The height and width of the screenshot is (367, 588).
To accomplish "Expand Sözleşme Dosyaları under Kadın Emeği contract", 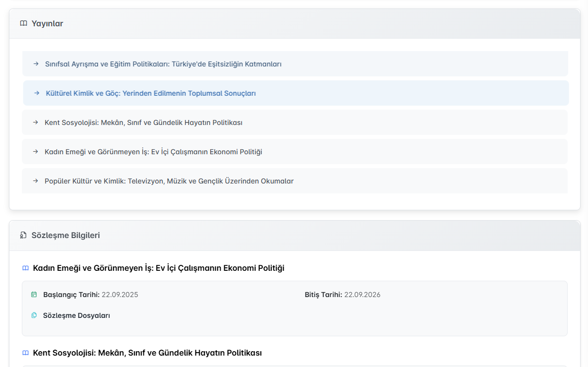I will pyautogui.click(x=76, y=315).
